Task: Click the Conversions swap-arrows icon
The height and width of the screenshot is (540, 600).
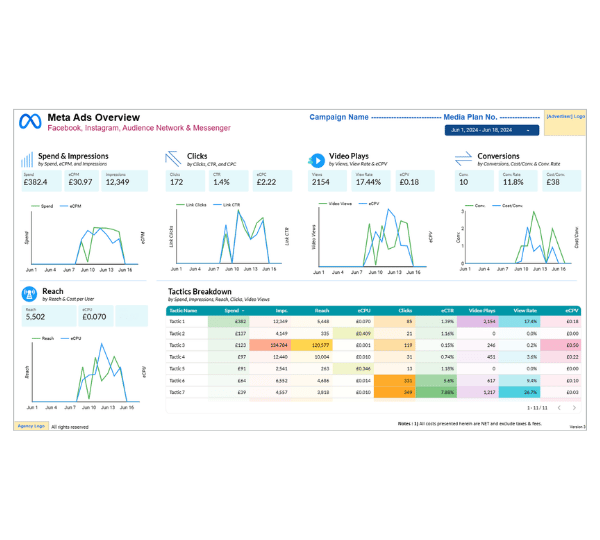Action: click(x=463, y=158)
